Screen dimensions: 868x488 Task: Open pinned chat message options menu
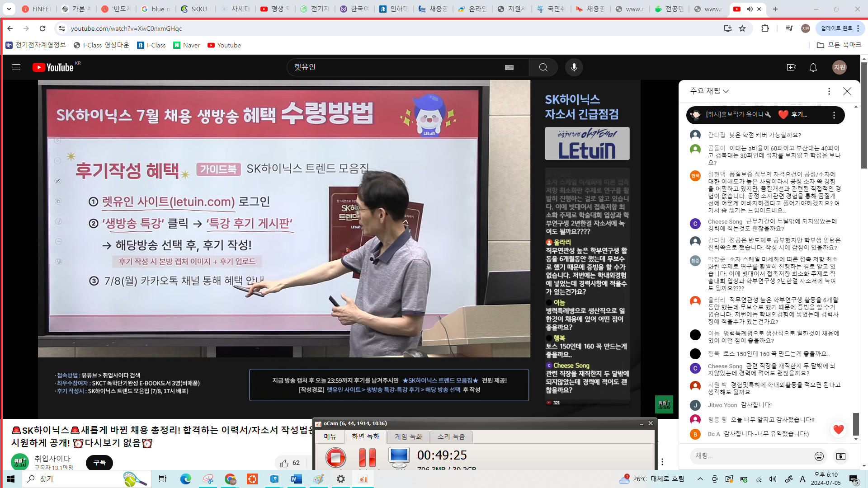(x=834, y=115)
